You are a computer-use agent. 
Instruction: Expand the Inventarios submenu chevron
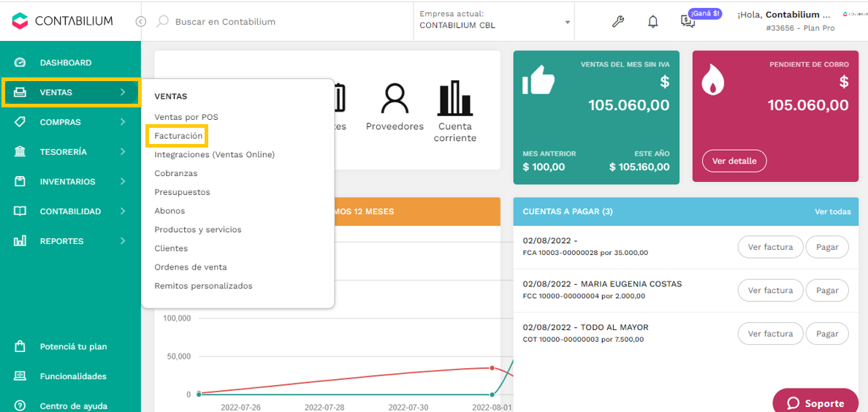click(123, 182)
